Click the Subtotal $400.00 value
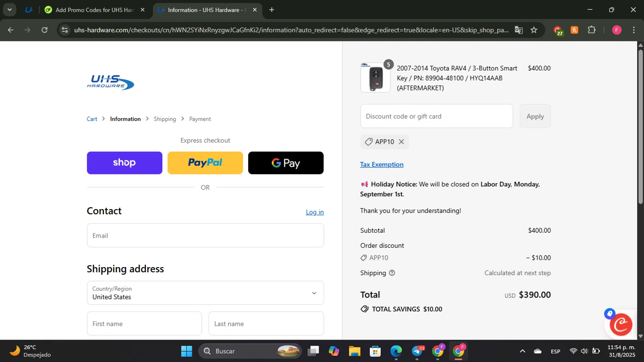644x362 pixels. click(x=539, y=231)
